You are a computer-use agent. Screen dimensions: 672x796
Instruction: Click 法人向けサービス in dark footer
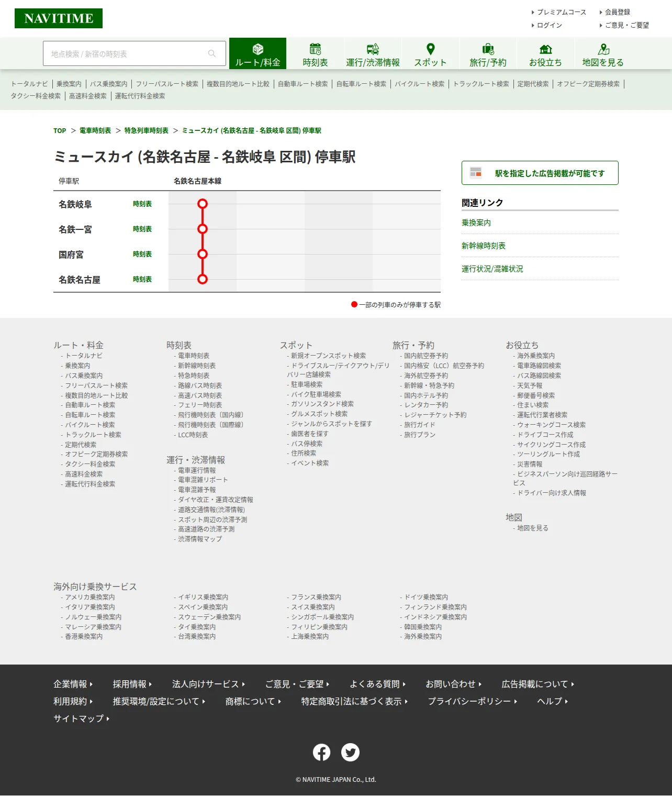click(208, 684)
